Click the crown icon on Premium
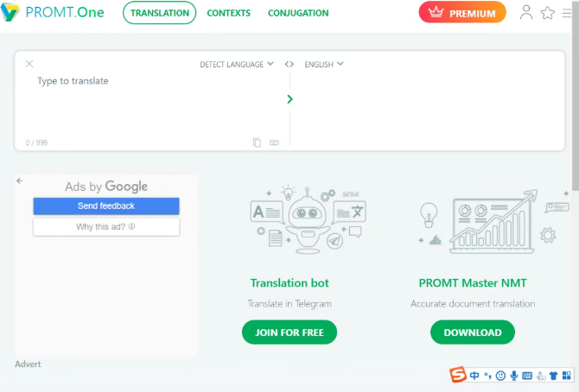This screenshot has height=392, width=579. click(436, 12)
